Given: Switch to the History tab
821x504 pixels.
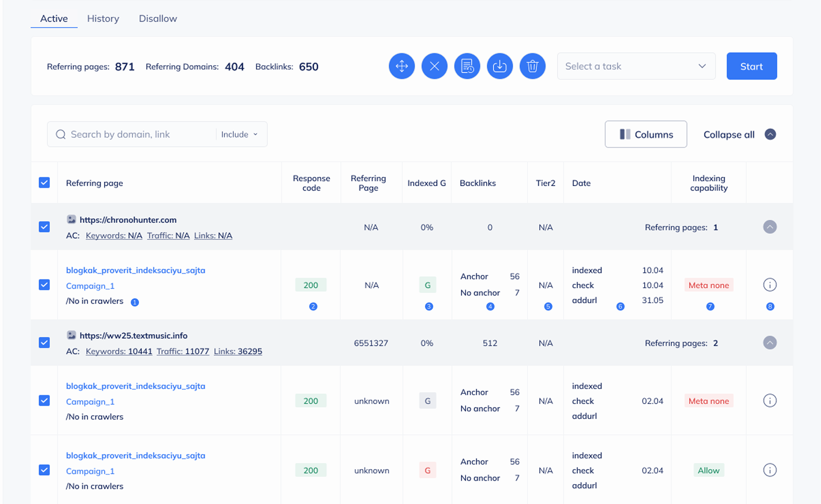Looking at the screenshot, I should 103,19.
